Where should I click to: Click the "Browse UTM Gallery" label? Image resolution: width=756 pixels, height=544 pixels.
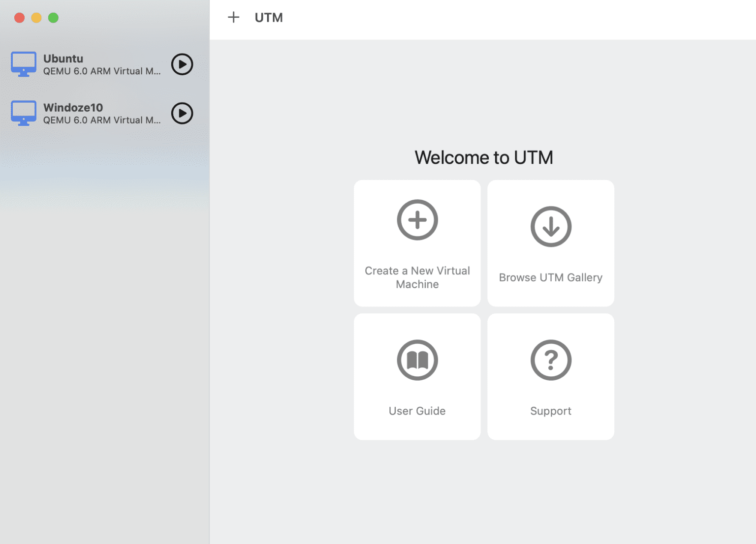550,277
